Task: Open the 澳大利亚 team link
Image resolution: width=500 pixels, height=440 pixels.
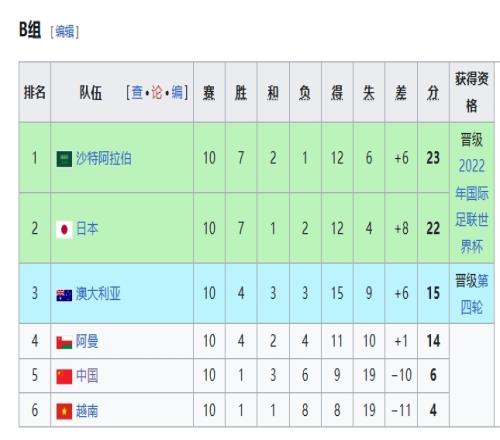Action: 98,294
